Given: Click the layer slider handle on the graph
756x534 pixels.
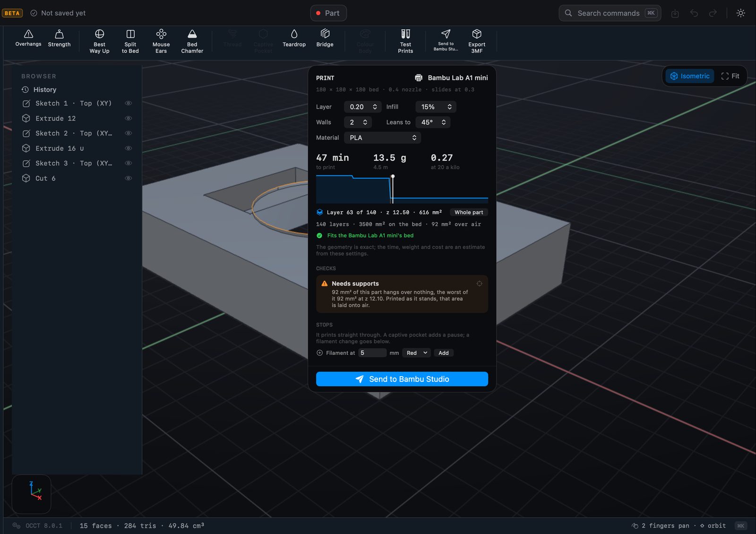Looking at the screenshot, I should [x=393, y=177].
